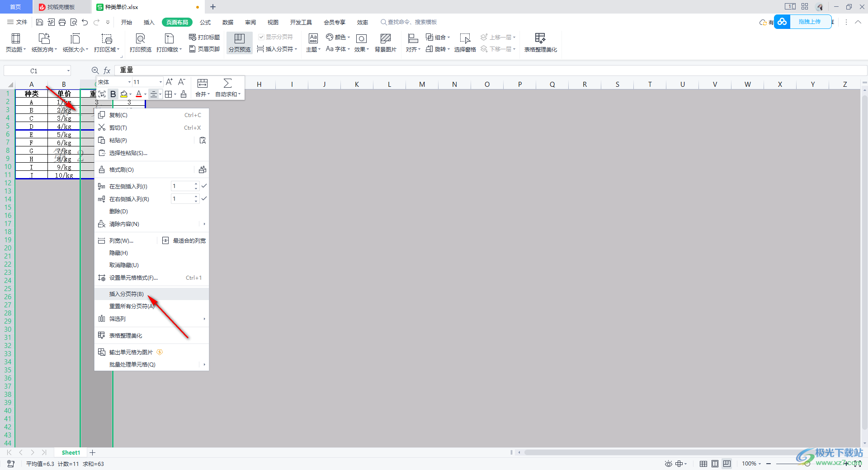Open the 宋体 font name combo box
The width and height of the screenshot is (868, 470).
[x=114, y=82]
